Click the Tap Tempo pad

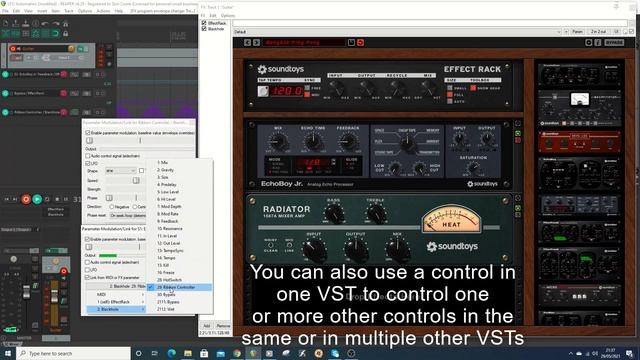pyautogui.click(x=263, y=91)
